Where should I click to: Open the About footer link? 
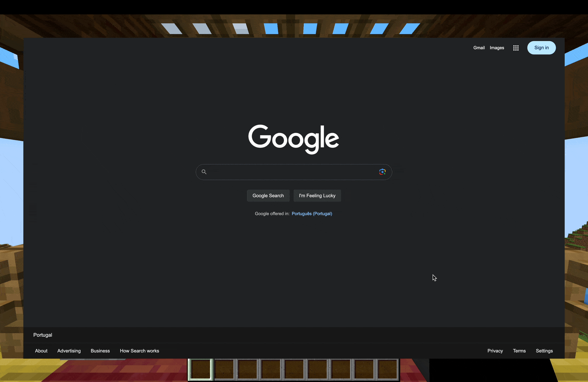(41, 351)
